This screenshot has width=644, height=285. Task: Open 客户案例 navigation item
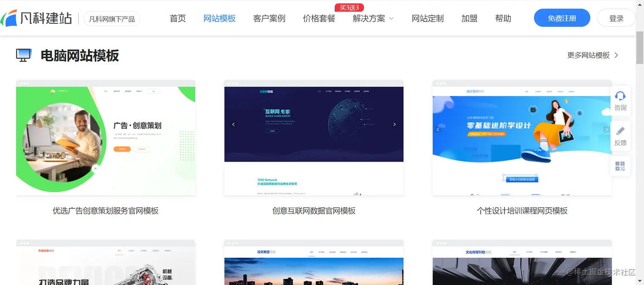(269, 18)
